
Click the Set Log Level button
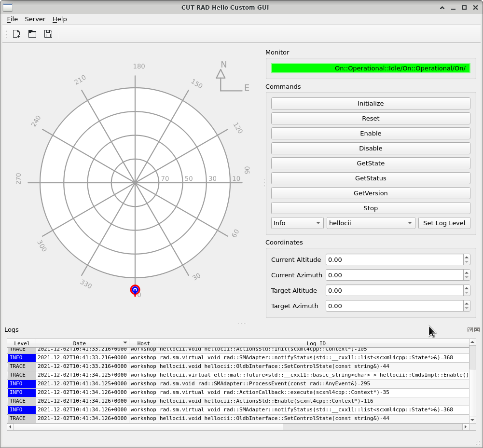[444, 223]
